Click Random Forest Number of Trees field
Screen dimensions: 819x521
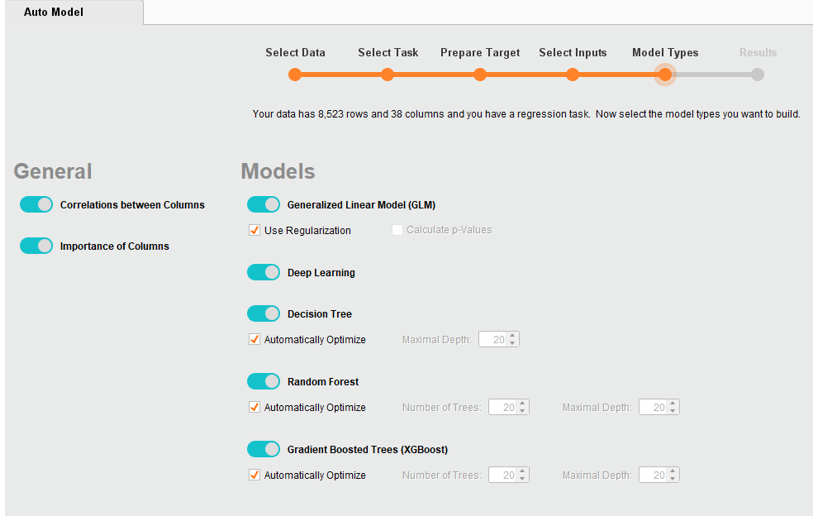click(x=503, y=407)
